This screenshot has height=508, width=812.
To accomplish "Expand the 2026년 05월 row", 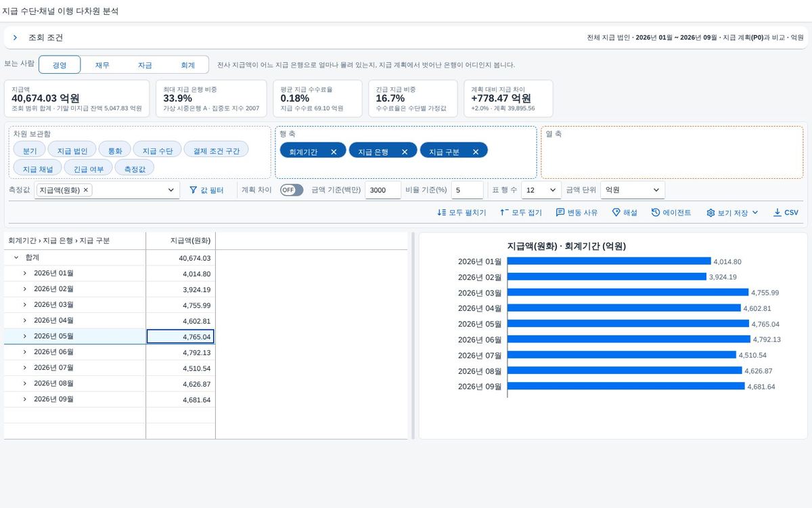I will click(25, 337).
